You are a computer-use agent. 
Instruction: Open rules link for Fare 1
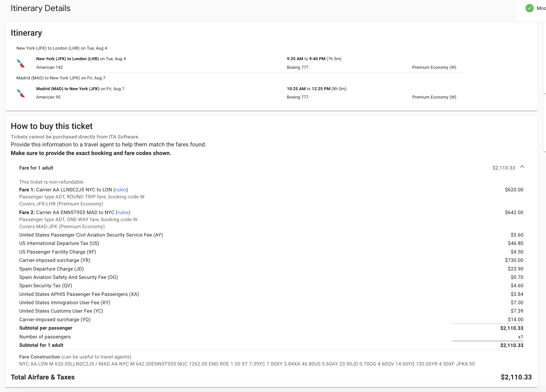tap(121, 190)
